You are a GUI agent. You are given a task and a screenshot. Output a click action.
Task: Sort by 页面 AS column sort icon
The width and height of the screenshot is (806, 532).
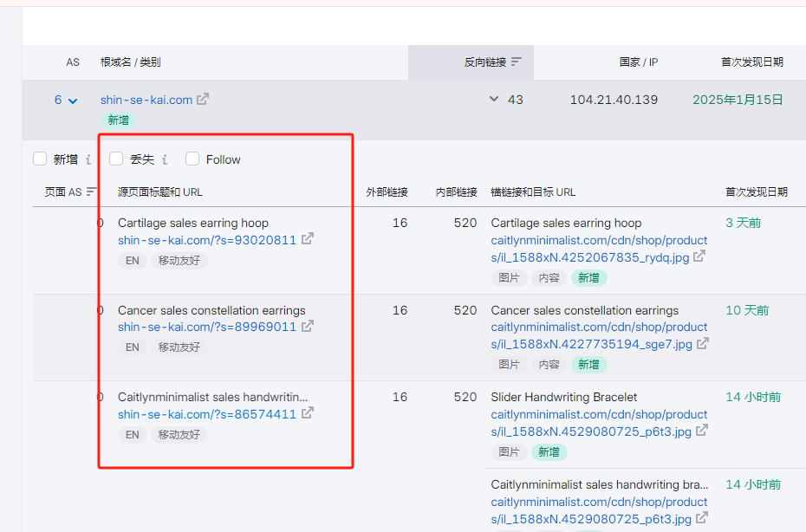91,191
